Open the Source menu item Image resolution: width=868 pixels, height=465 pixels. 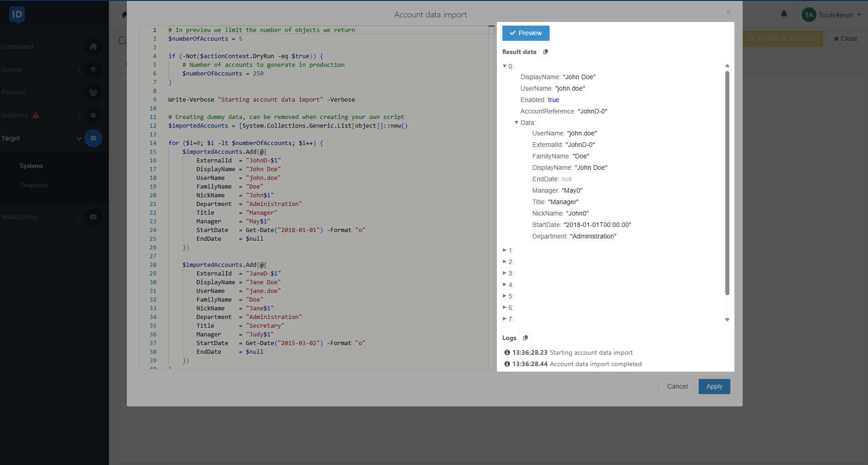pos(12,70)
